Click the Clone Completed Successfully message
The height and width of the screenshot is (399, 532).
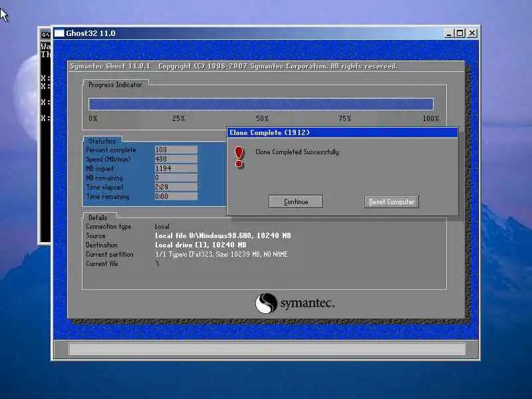click(x=297, y=152)
